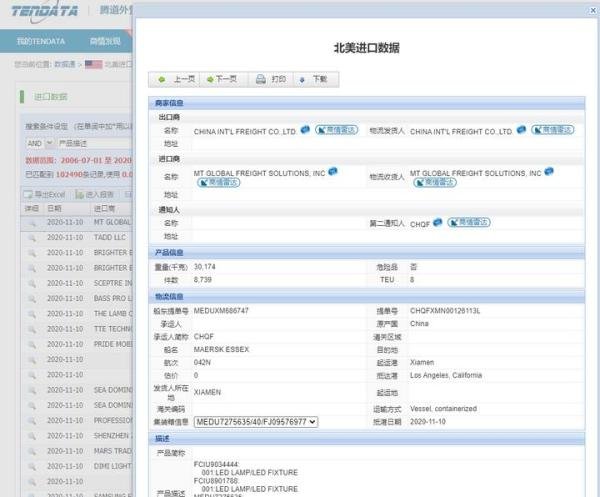The height and width of the screenshot is (497, 600).
Task: Click the printer icon in toolbar
Action: point(261,79)
